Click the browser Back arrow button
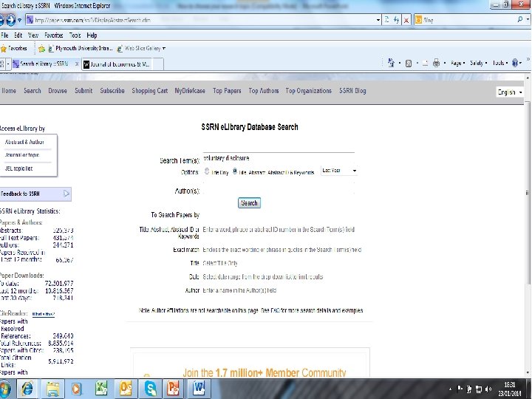This screenshot has width=532, height=399. pos(1,21)
